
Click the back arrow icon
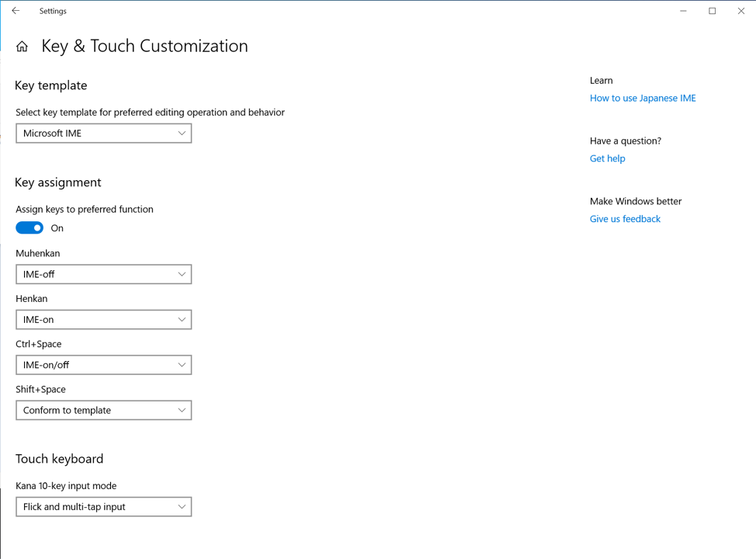[x=16, y=11]
